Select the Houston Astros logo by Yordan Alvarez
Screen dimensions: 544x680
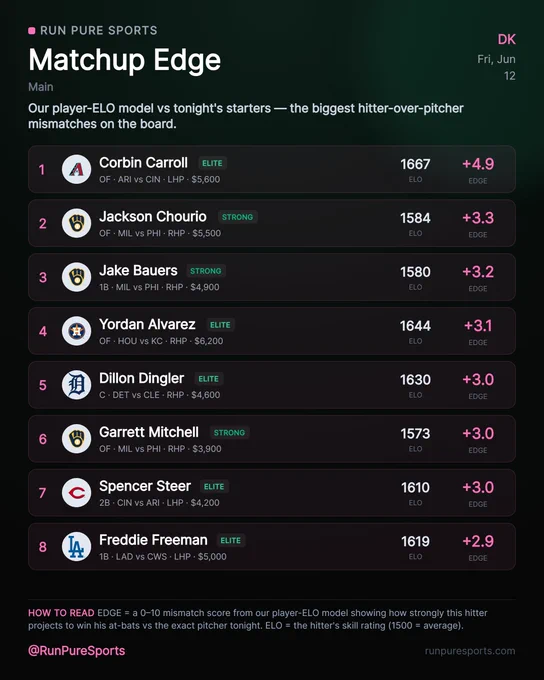point(76,331)
